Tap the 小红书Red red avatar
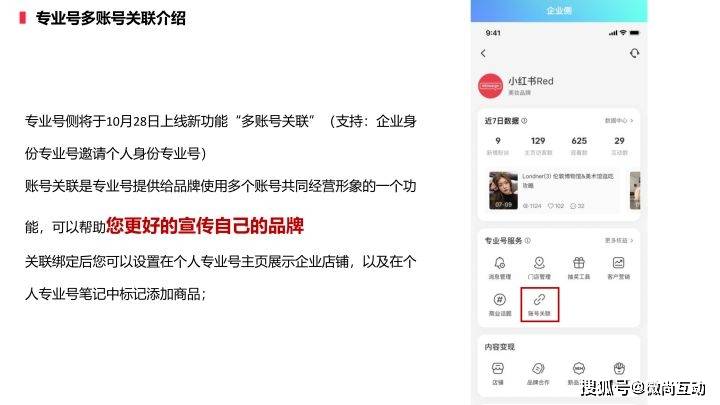Screen dimensions: 720x405 pyautogui.click(x=490, y=86)
